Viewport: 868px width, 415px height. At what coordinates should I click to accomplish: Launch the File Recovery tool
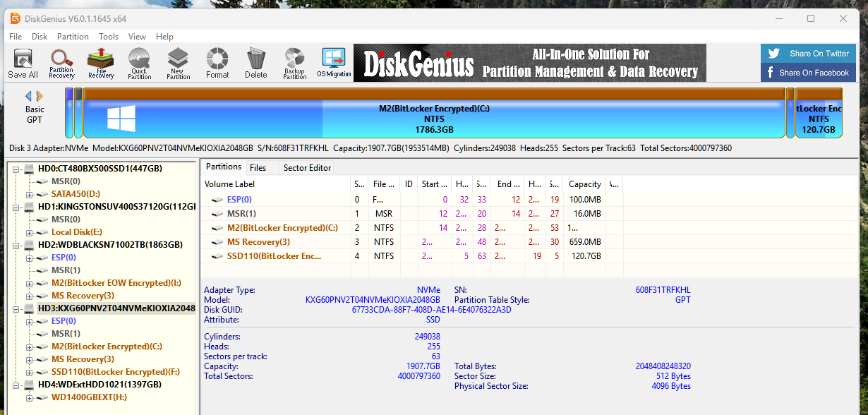(x=101, y=64)
